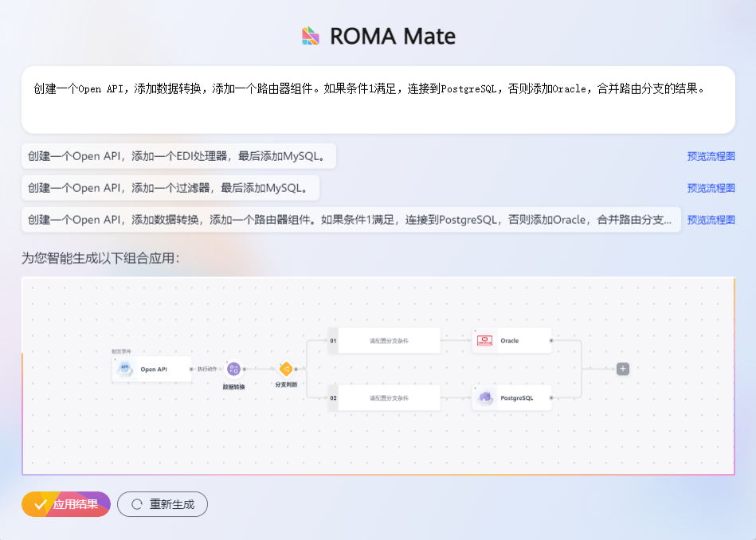756x540 pixels.
Task: Click the 数据转换 label text
Action: click(x=234, y=386)
